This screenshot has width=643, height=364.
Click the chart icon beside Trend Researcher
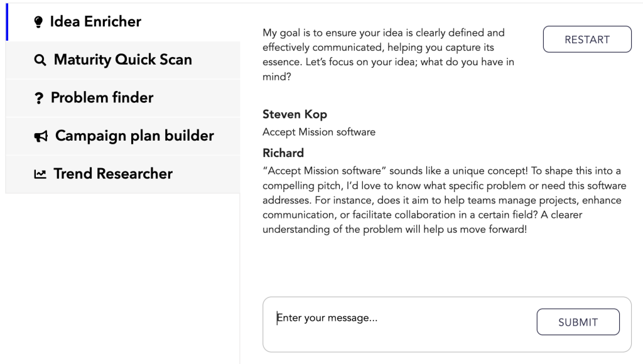click(x=40, y=173)
